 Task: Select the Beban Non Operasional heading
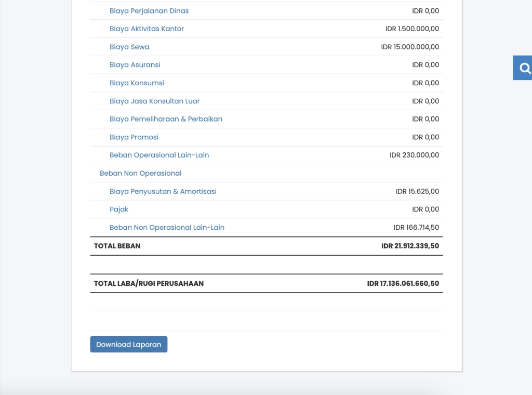(x=140, y=173)
